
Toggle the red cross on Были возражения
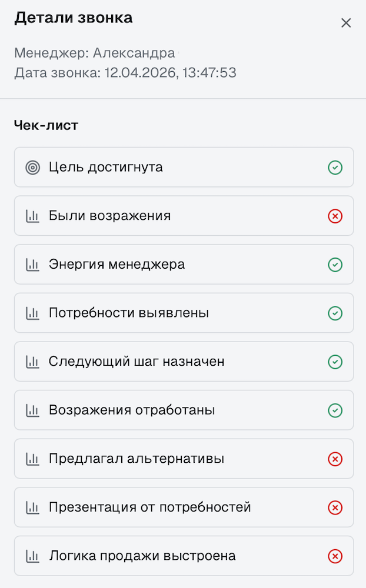tap(335, 216)
